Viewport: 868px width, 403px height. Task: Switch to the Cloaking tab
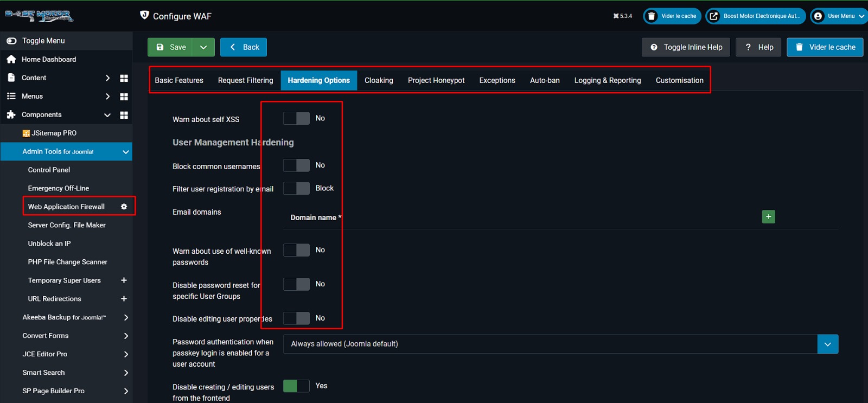tap(379, 80)
